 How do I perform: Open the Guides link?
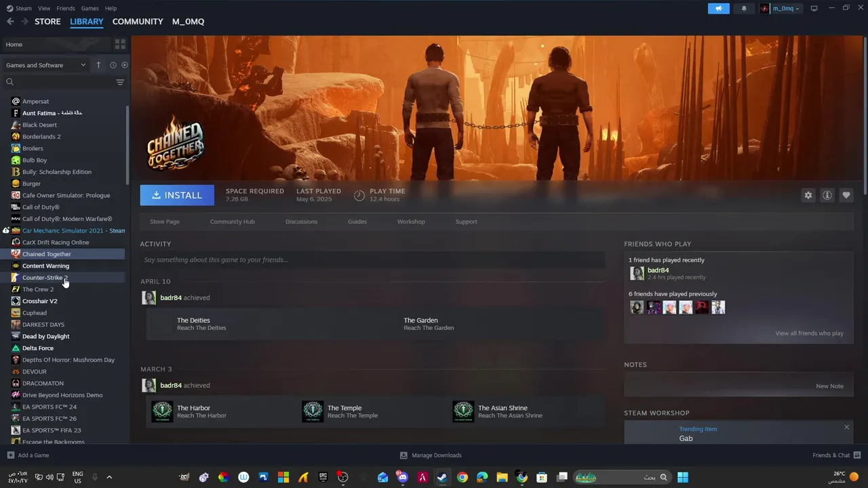click(x=357, y=222)
